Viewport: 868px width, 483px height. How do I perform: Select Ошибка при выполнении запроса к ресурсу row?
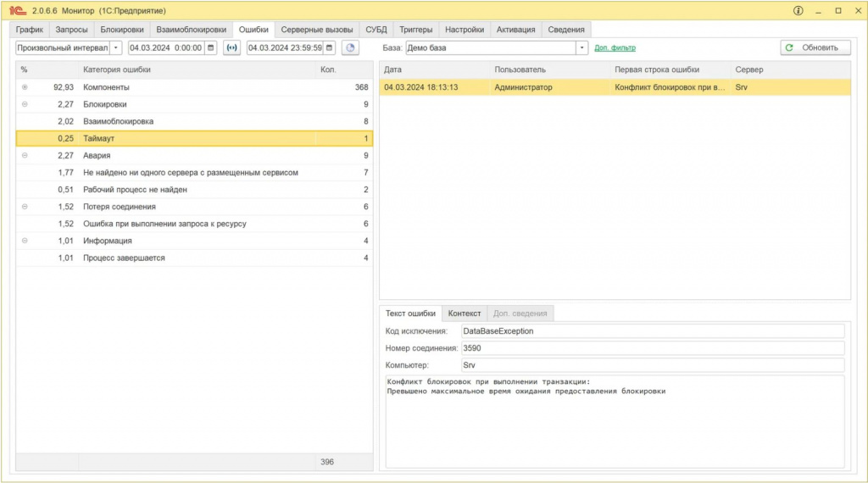click(194, 224)
